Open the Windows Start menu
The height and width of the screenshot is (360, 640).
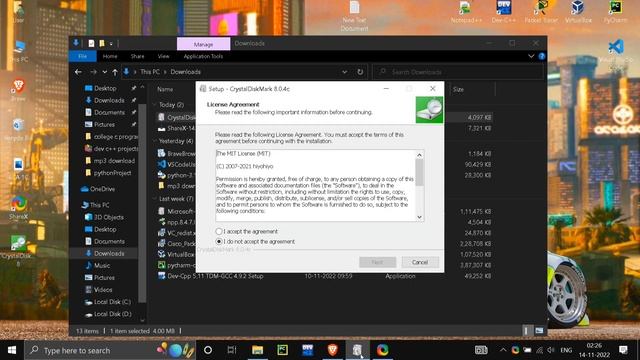(12, 350)
